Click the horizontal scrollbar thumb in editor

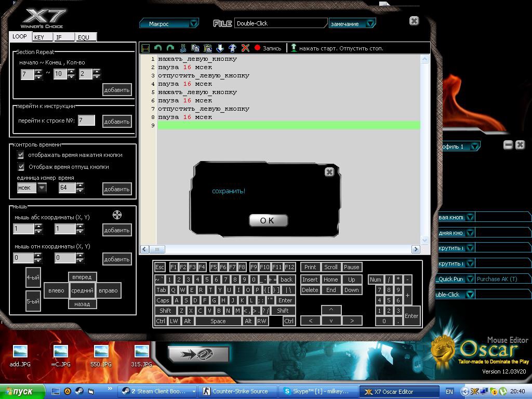tap(157, 249)
